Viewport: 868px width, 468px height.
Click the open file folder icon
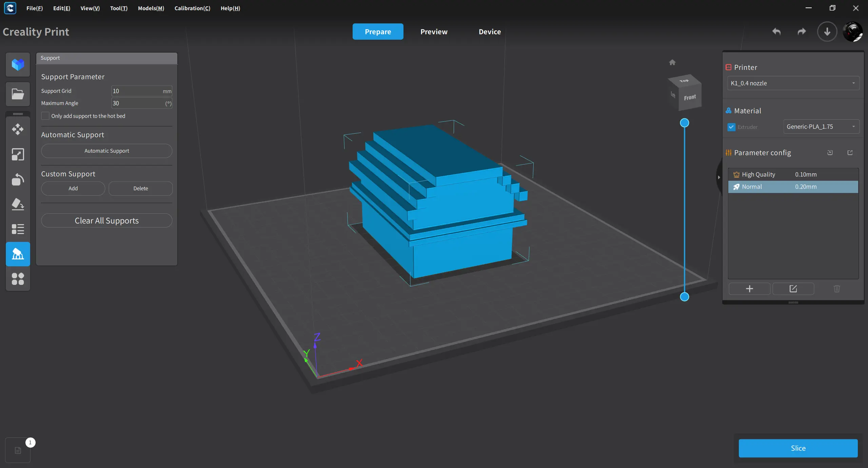[18, 94]
